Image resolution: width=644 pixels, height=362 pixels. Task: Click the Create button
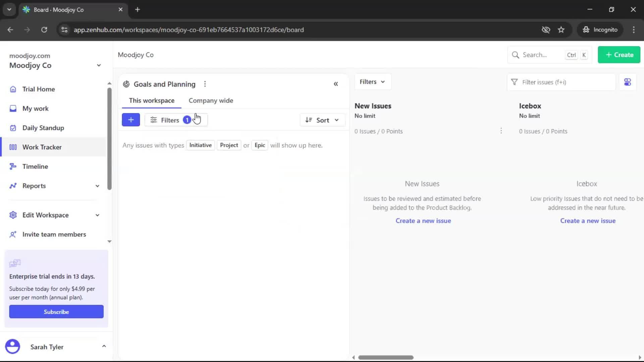pyautogui.click(x=619, y=55)
